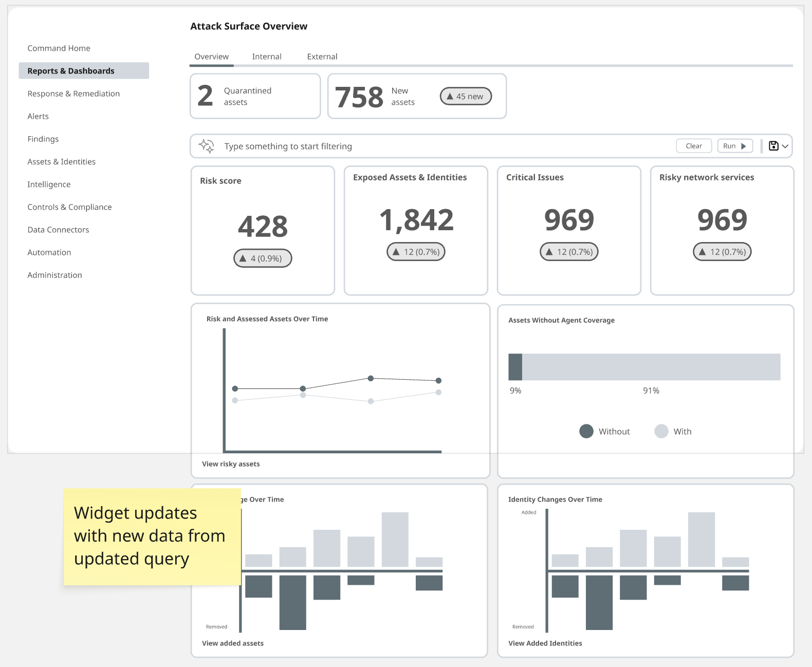Click the Critical Issues increase badge
Image resolution: width=812 pixels, height=667 pixels.
569,252
